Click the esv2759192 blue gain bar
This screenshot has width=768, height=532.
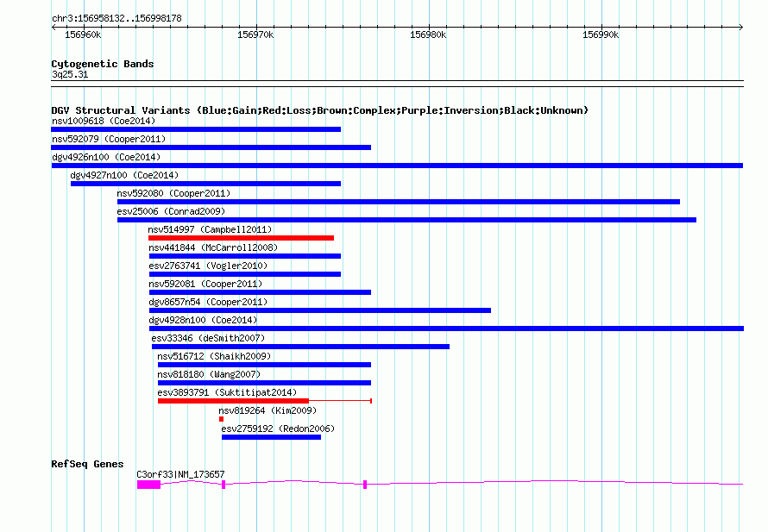(x=271, y=437)
